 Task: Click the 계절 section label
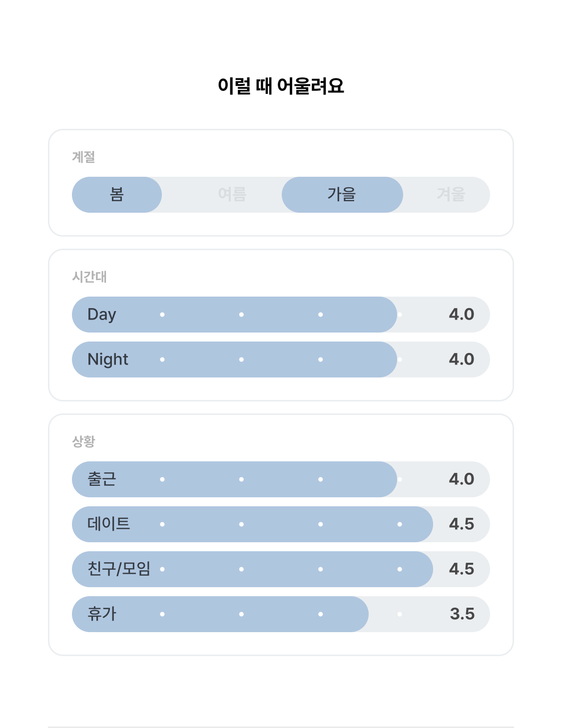(83, 157)
